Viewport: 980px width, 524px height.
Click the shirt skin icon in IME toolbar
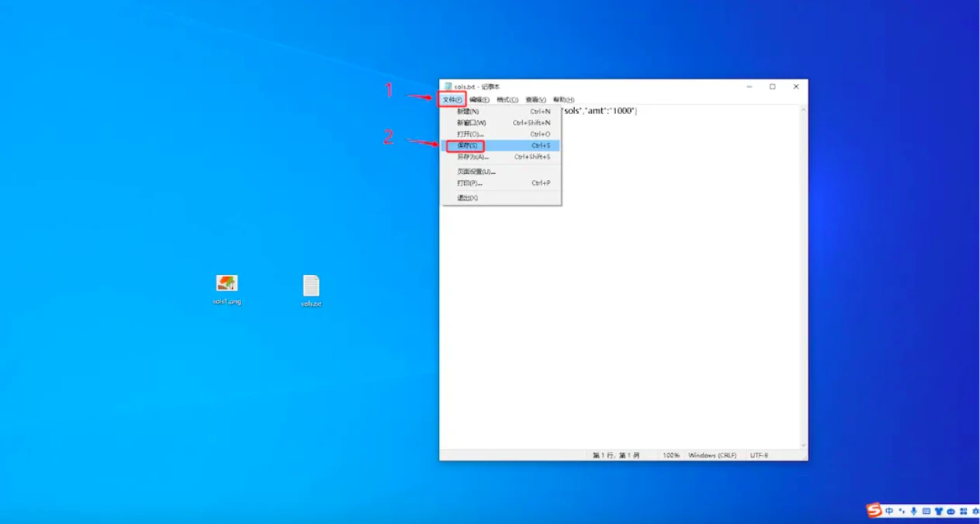click(938, 512)
